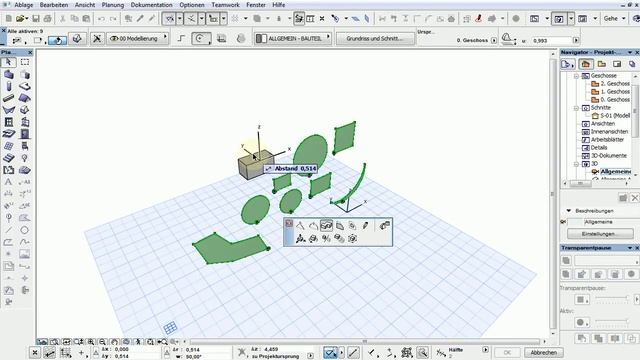Select 2. Geschoss in Navigator tree

(615, 84)
